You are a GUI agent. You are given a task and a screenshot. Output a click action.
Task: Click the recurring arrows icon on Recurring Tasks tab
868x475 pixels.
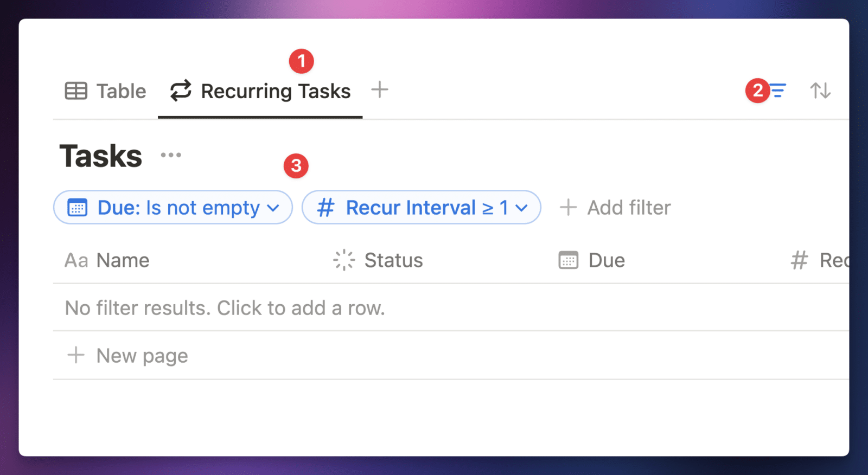180,91
